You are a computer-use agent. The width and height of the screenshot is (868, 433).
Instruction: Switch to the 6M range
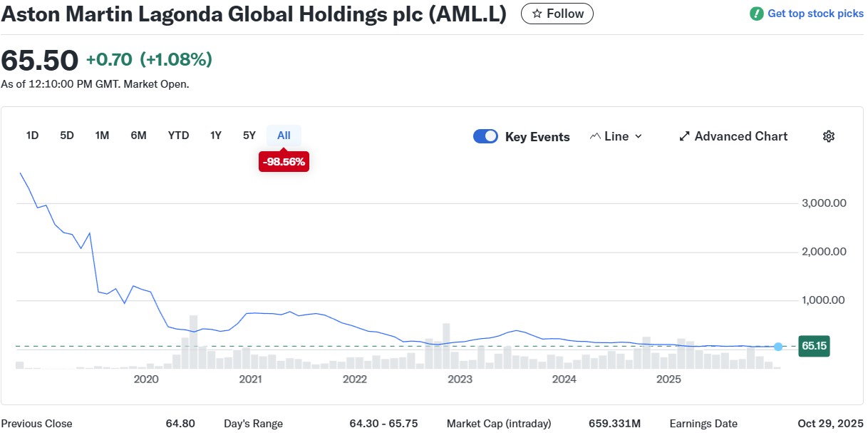pos(138,136)
